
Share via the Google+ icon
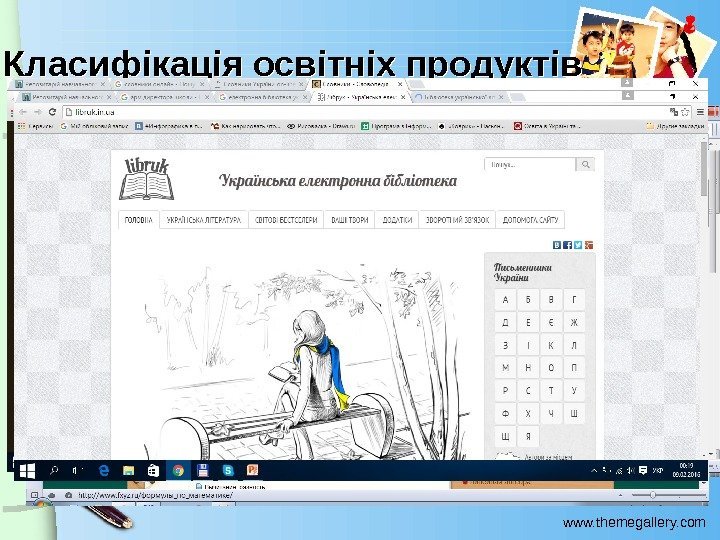pyautogui.click(x=589, y=245)
